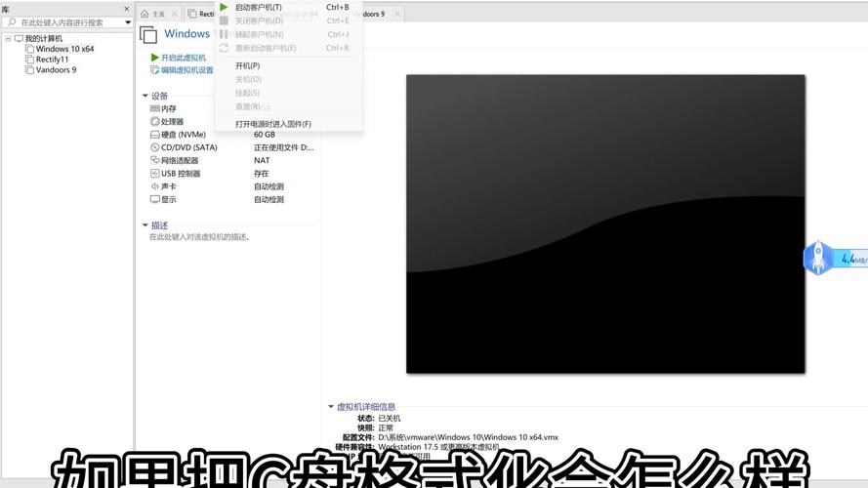The width and height of the screenshot is (868, 488).
Task: Collapse the 虚拟机详细信息 section
Action: tap(331, 406)
